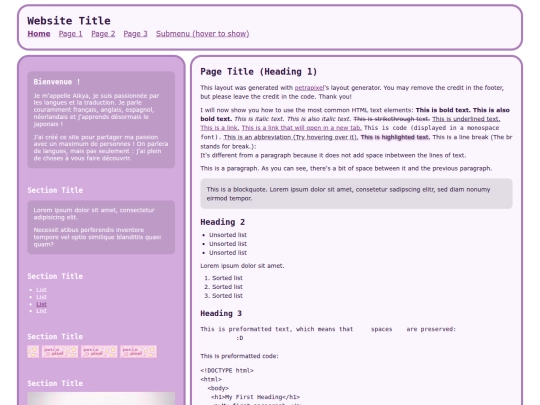Viewport: 540px width, 405px height.
Task: Click the fourth petrapixel badge image
Action: (x=138, y=352)
